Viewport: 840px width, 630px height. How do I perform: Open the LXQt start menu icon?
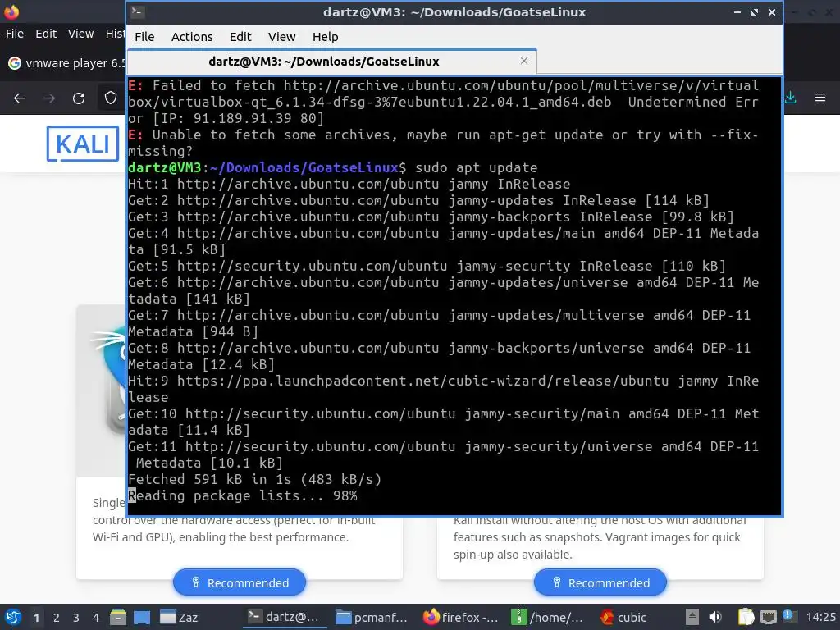(12, 617)
